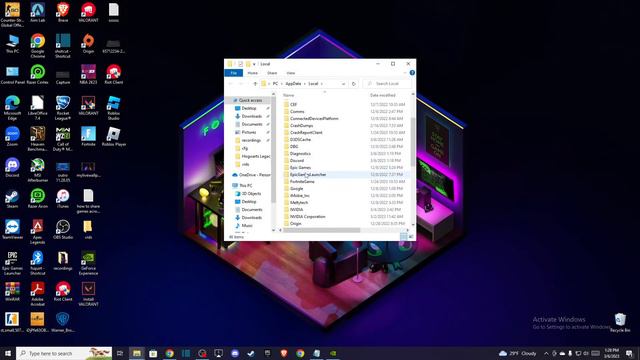
Task: Go up one folder level in Explorer
Action: 255,84
